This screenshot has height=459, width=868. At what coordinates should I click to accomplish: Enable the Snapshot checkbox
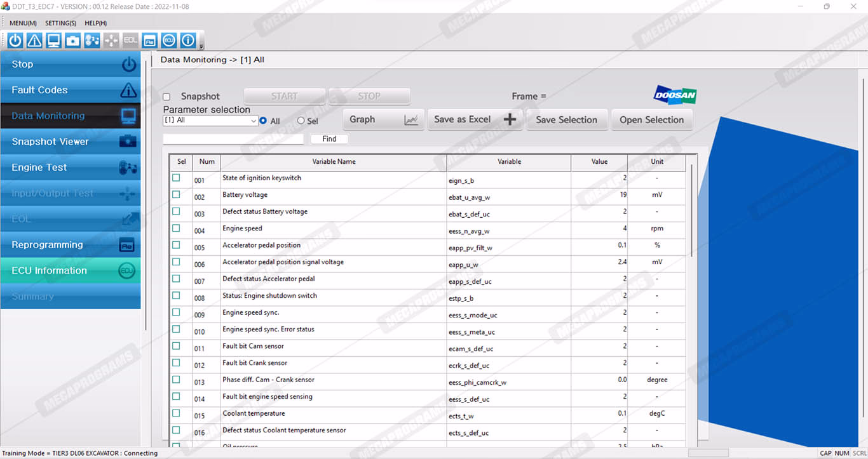166,97
